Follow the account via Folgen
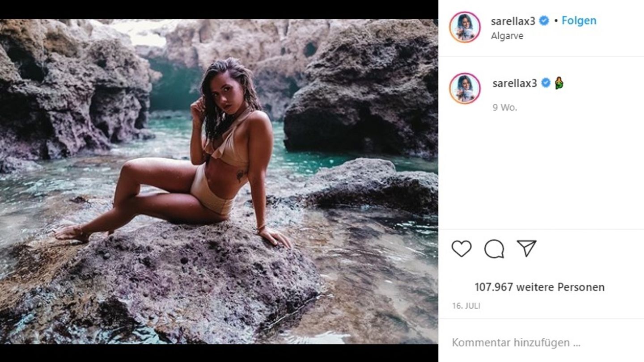The image size is (644, 362). point(579,21)
